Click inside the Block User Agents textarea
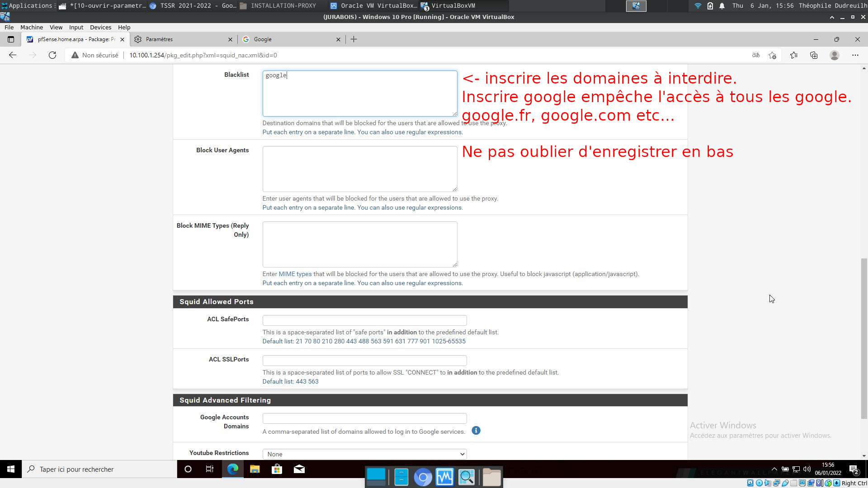Screen dimensions: 868x488 pyautogui.click(x=360, y=169)
